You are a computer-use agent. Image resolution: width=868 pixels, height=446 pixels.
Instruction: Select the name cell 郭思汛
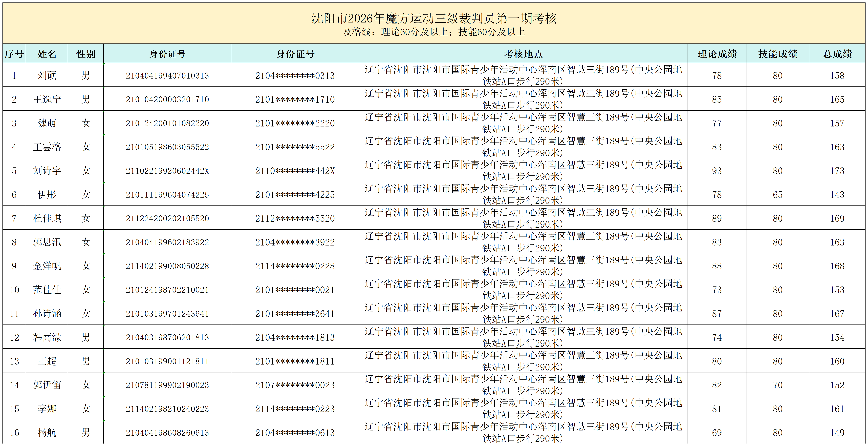coord(47,242)
